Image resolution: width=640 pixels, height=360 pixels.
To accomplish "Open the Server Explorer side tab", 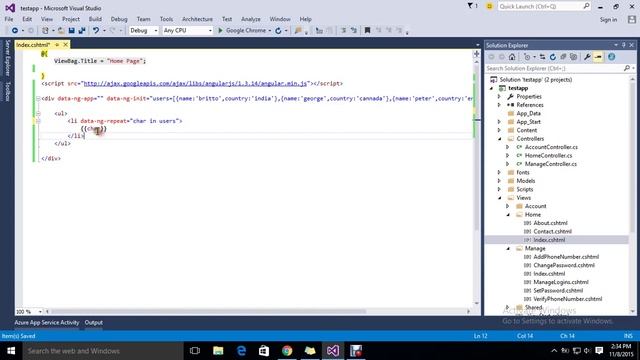I will (x=7, y=58).
